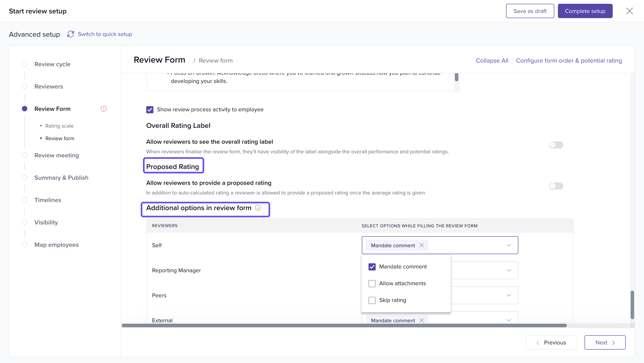Viewport: 644px width, 363px height.
Task: Click info icon next to Additional options
Action: pyautogui.click(x=258, y=208)
